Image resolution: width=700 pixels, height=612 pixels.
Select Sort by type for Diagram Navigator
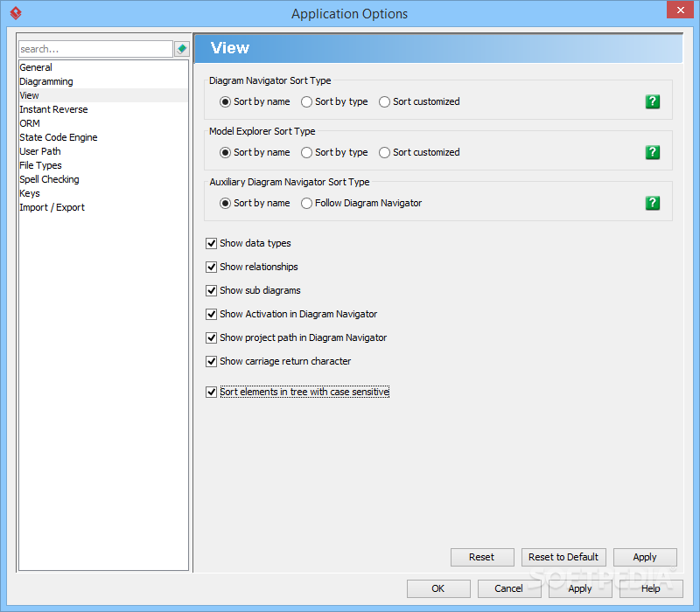click(x=334, y=101)
